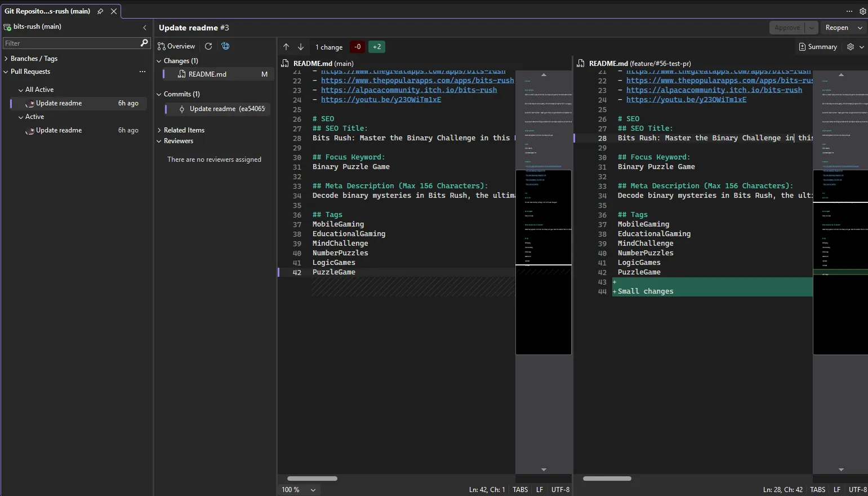Select Update readme under All Active

tap(78, 103)
